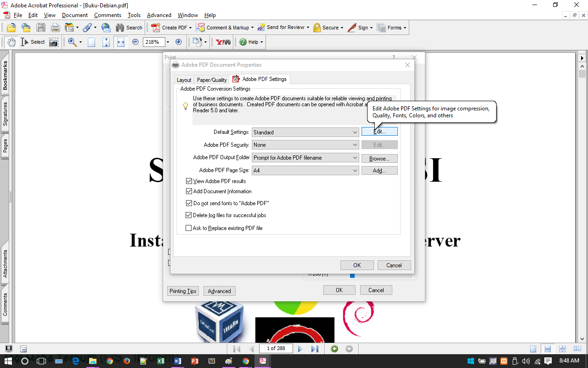Open Firefox from the taskbar
Screen dimensions: 588x368
point(127,361)
